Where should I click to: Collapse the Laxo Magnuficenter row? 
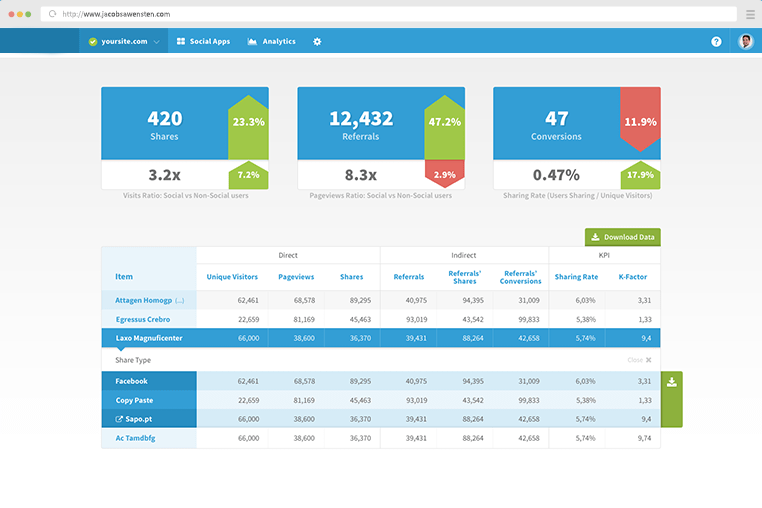[x=148, y=339]
